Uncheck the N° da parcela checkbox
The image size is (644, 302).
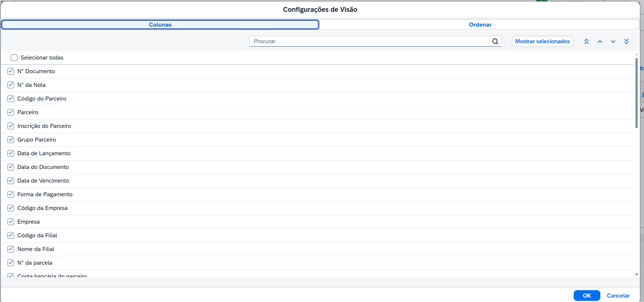(11, 263)
